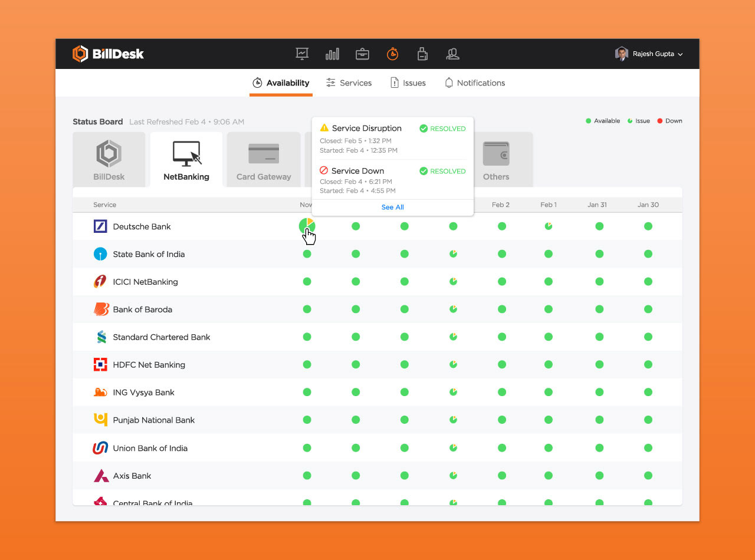Click the red Down legend dot

[659, 121]
